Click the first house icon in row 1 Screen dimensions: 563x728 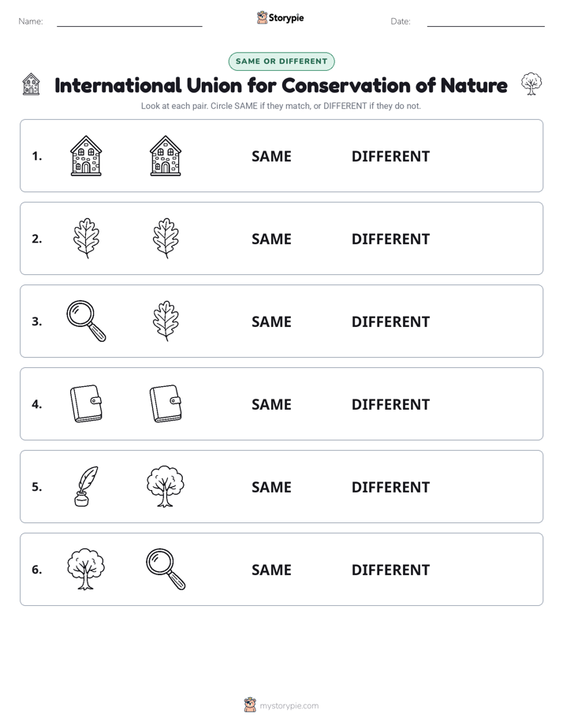coord(86,155)
